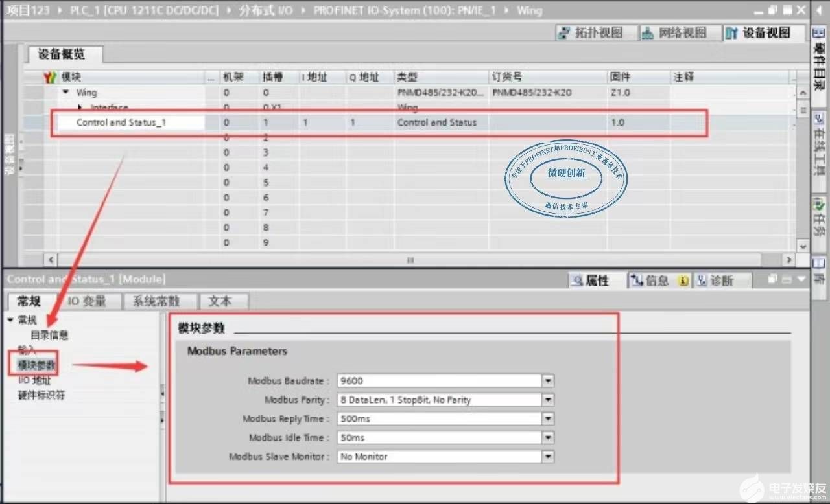Click the Modbus Baudrate field showing 9600
Screen dimensions: 830x504
[440, 381]
